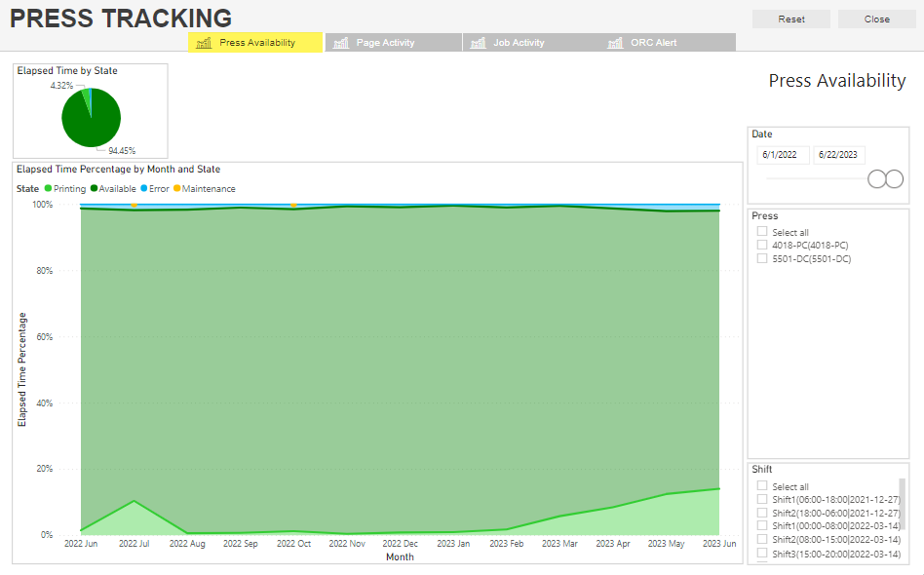Screen dimensions: 924x575
Task: Tick the 5501-DC press checkbox
Action: (762, 259)
